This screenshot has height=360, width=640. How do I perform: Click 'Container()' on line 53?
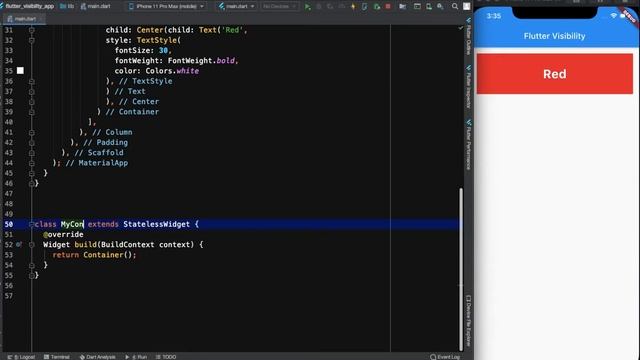[107, 255]
